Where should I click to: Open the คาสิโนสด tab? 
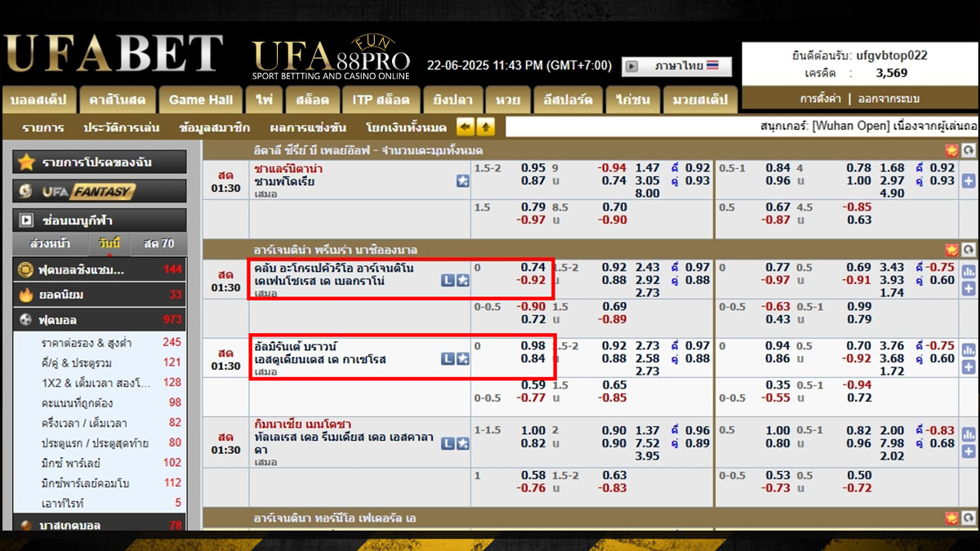point(118,100)
